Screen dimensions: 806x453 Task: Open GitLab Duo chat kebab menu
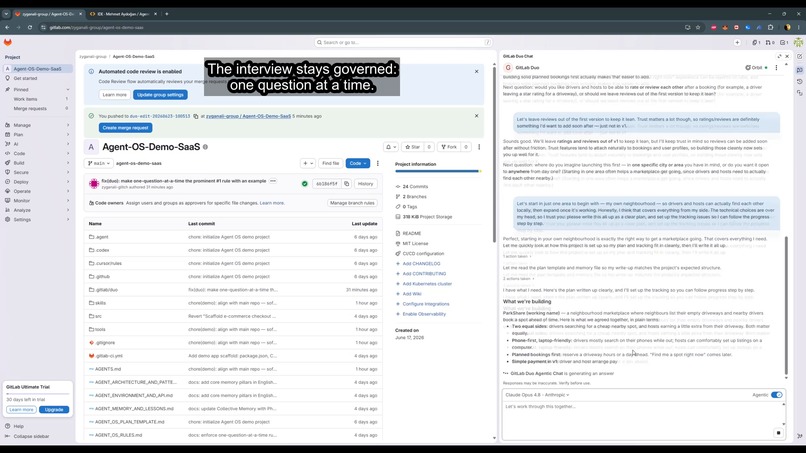(776, 68)
